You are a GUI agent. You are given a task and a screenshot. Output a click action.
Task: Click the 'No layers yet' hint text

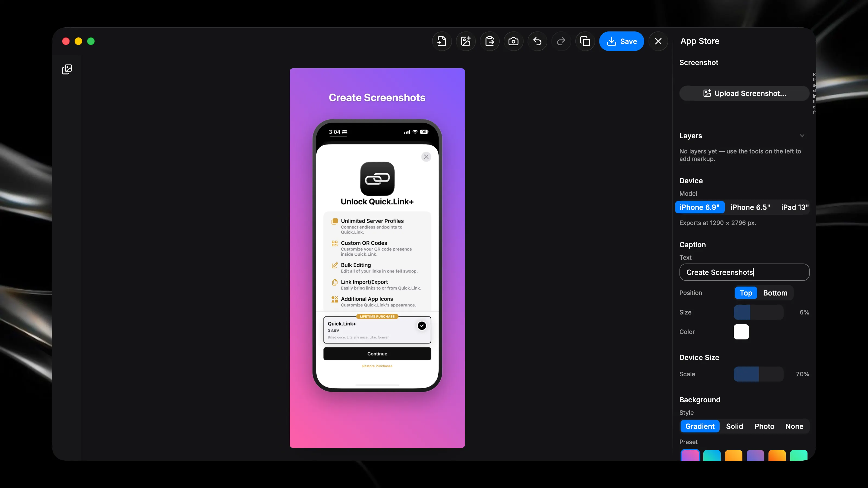tap(740, 155)
